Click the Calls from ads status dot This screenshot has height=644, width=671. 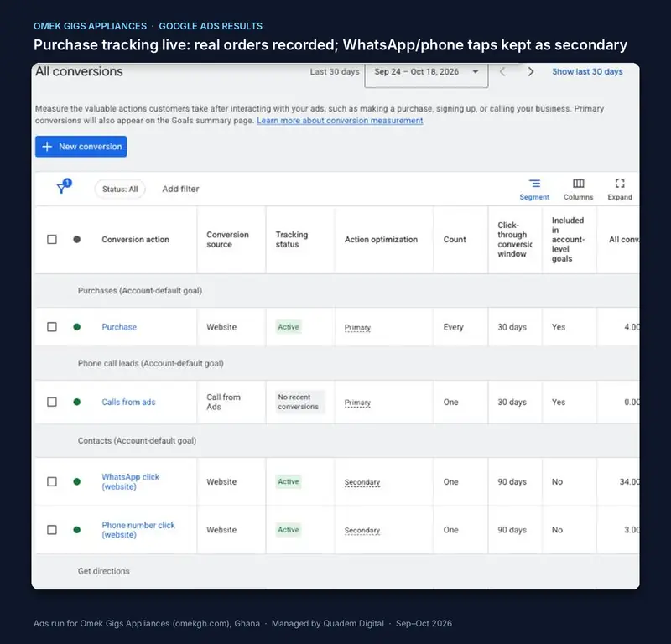77,402
